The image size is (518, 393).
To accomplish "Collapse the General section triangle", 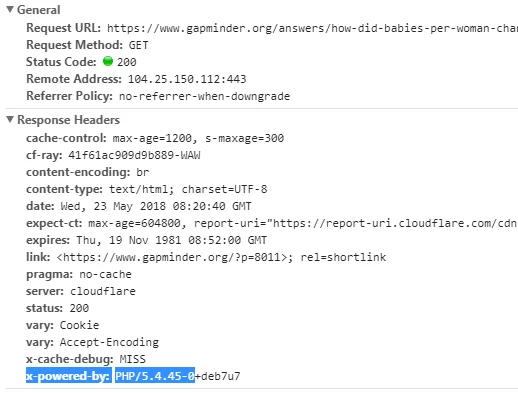I will tap(10, 9).
